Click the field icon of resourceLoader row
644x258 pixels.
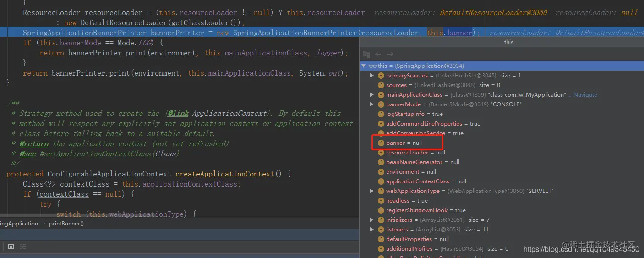(x=381, y=153)
